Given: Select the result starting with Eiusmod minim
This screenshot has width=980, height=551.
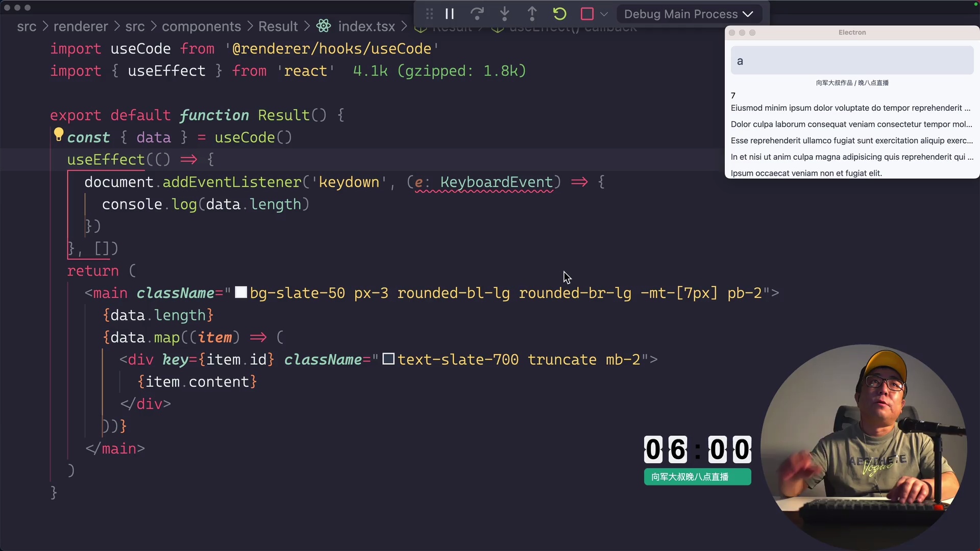Looking at the screenshot, I should (850, 108).
